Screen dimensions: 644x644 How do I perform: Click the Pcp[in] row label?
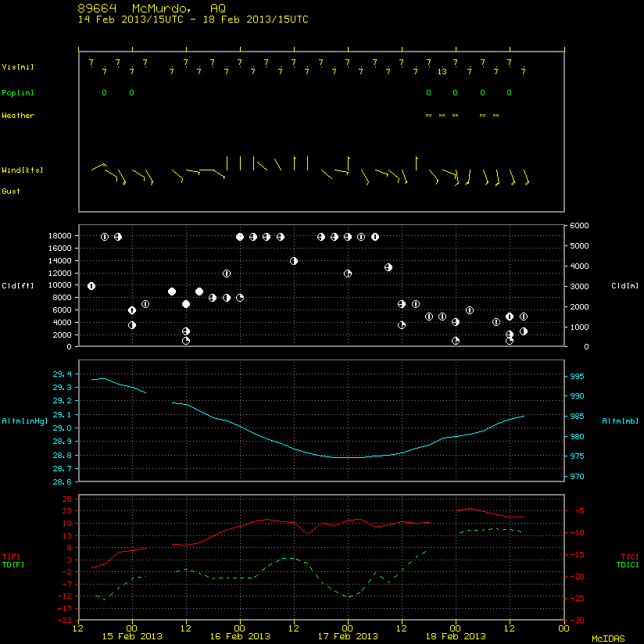(x=18, y=93)
